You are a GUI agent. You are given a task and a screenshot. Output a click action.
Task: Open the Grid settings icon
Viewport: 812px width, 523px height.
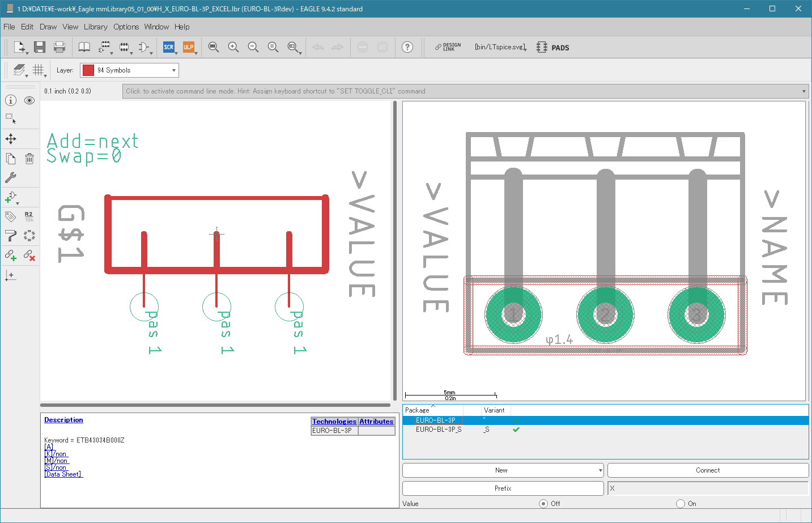38,70
